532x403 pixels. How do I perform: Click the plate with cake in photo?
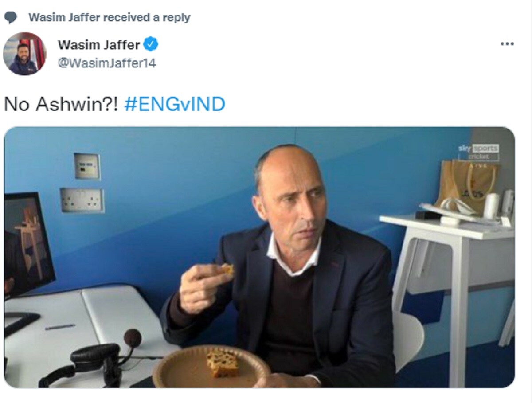211,366
